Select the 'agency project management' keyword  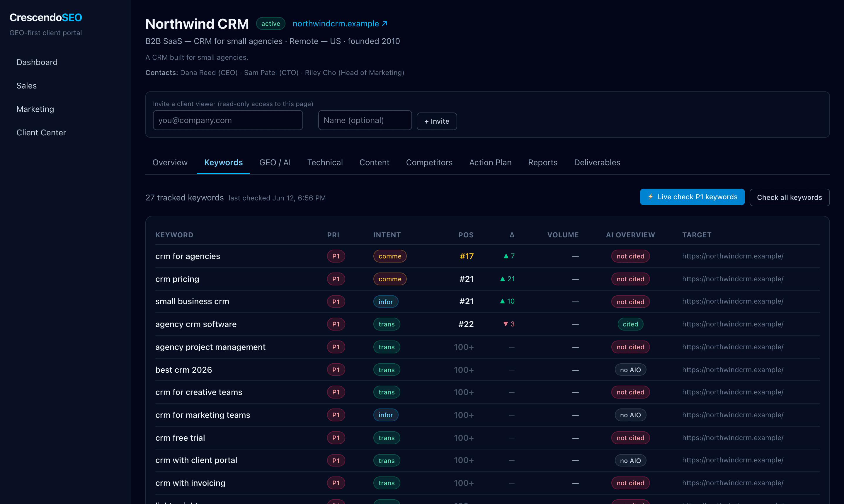[210, 347]
